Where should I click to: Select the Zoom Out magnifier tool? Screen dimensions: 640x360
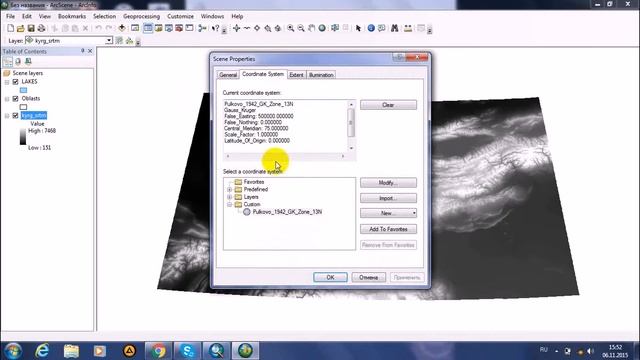(x=301, y=28)
